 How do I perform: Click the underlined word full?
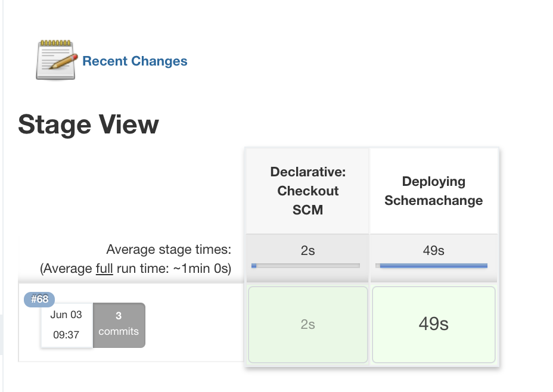tap(104, 269)
